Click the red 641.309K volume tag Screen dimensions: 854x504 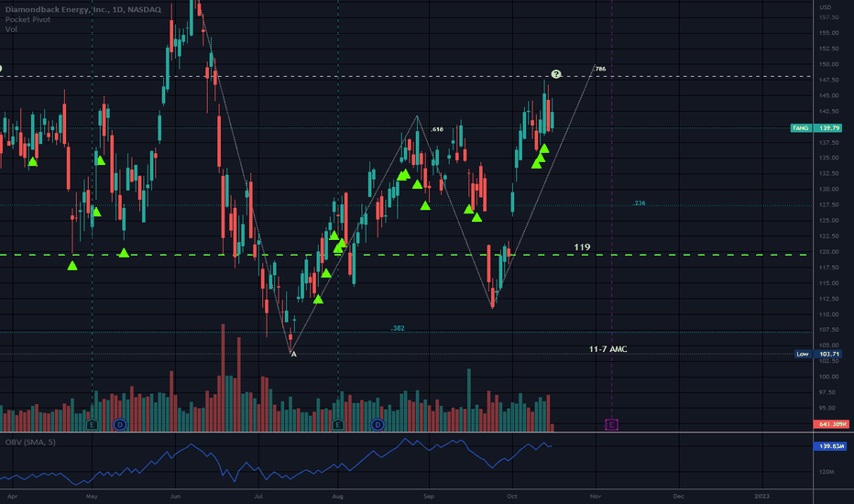coord(831,424)
